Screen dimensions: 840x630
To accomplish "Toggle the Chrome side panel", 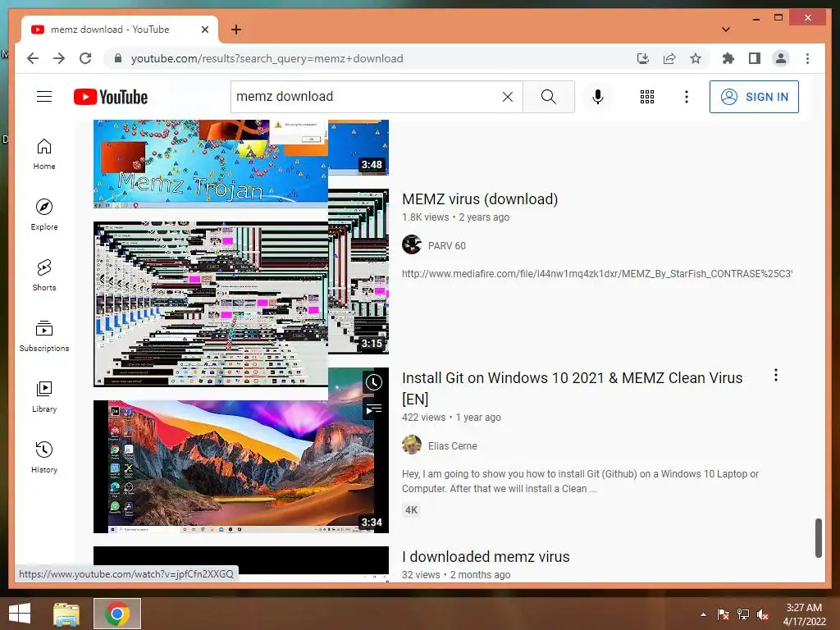I will [x=755, y=58].
